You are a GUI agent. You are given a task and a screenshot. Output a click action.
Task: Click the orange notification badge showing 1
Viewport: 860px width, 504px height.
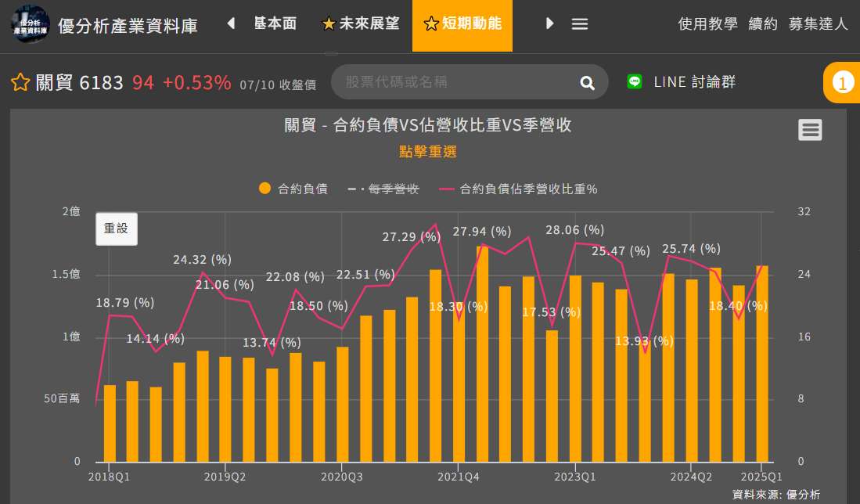pos(843,83)
